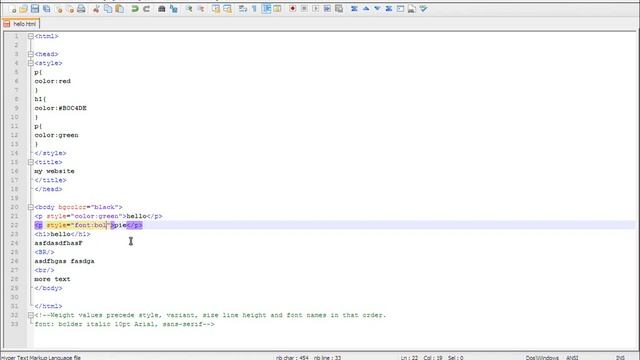Screen dimensions: 640x360
Task: Click the Save recorded macro icon
Action: point(339,9)
